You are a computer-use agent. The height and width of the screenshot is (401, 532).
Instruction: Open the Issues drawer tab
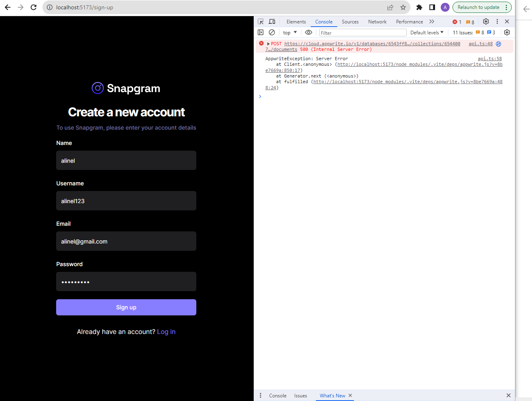[301, 395]
